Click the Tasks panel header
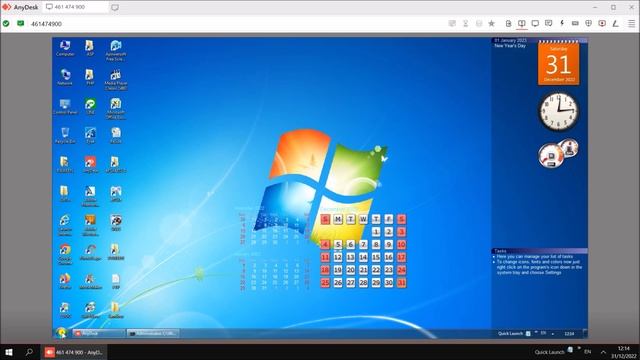Image resolution: width=640 pixels, height=360 pixels. 540,251
